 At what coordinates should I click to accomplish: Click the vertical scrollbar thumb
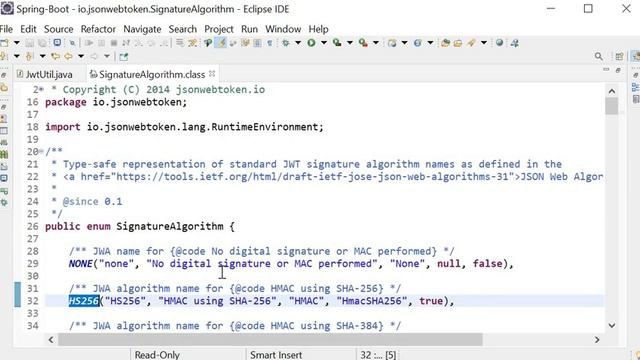[611, 106]
